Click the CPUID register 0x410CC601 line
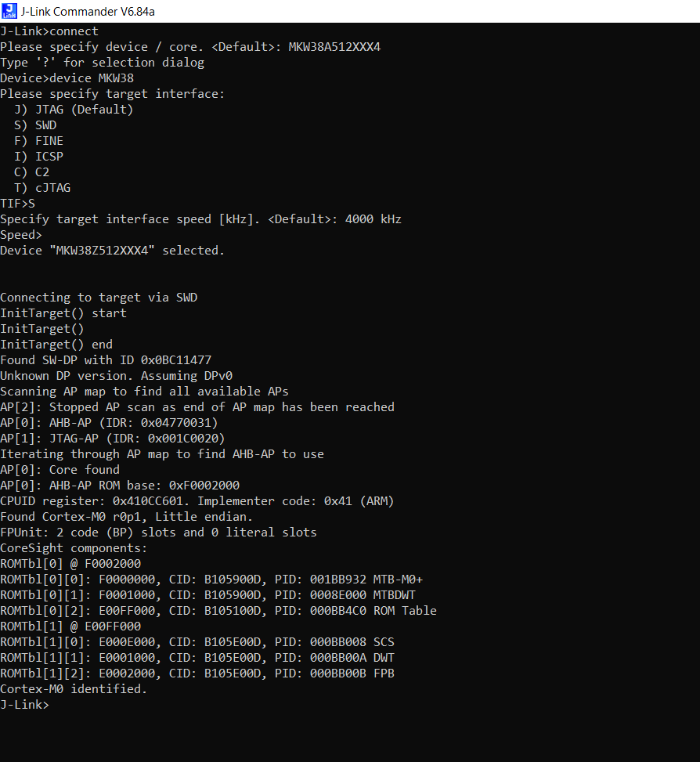This screenshot has width=700, height=762. (197, 501)
